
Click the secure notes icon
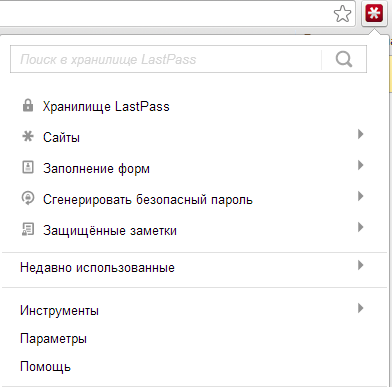28,230
